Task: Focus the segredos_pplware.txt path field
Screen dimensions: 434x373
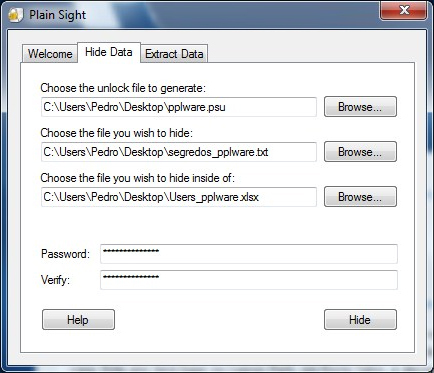Action: coord(179,152)
